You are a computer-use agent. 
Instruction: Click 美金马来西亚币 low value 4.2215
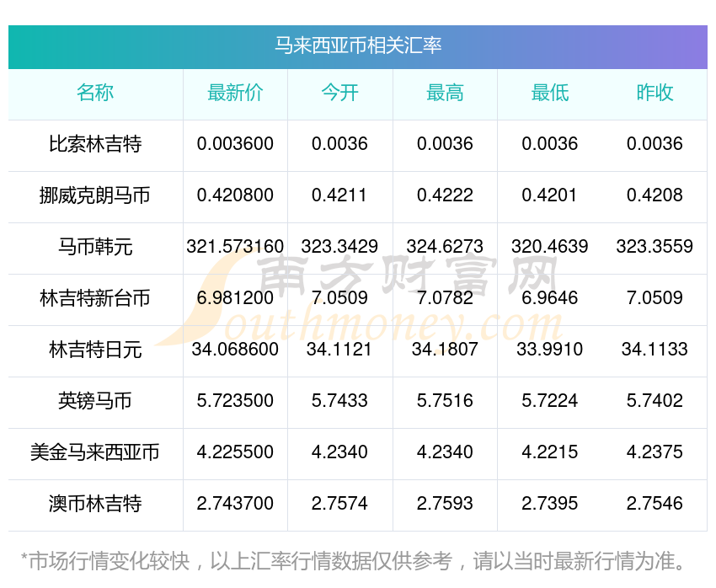click(x=550, y=452)
